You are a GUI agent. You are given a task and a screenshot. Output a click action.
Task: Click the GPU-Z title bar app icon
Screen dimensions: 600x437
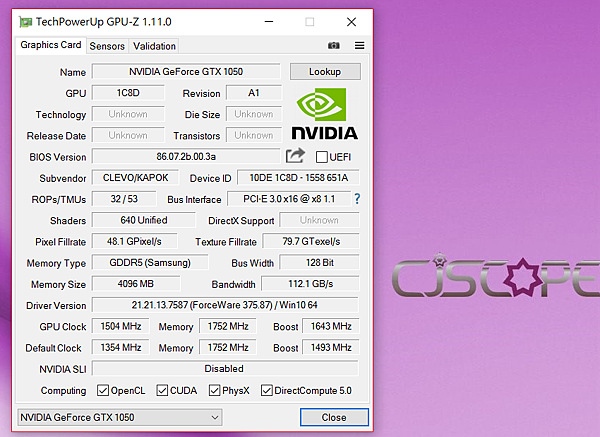tap(26, 22)
